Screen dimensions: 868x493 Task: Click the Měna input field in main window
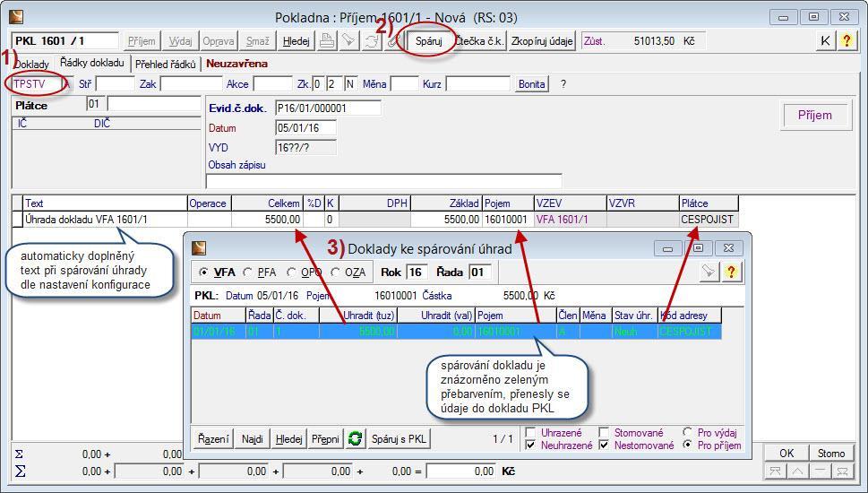(x=405, y=84)
